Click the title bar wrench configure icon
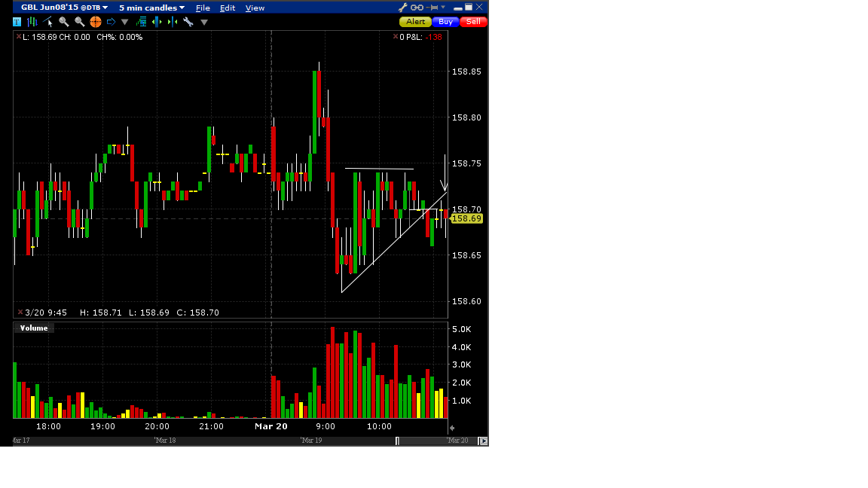 (x=402, y=8)
